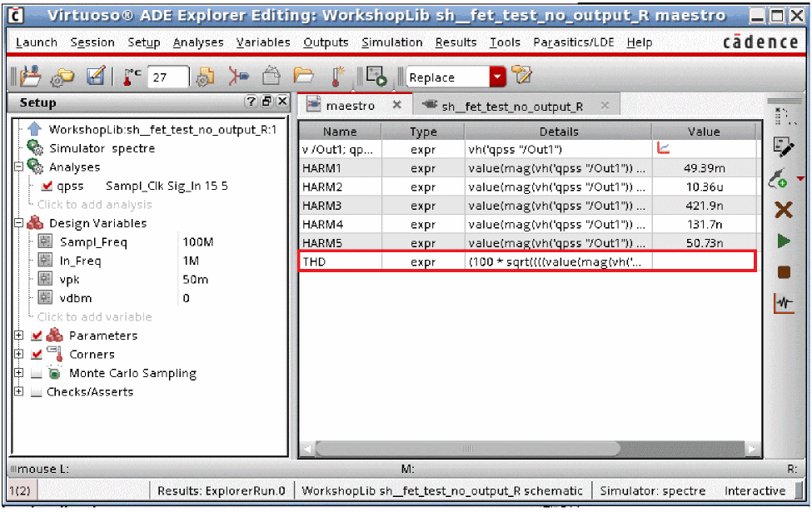Click the Design Variables red cubes icon
The height and width of the screenshot is (512, 812).
click(35, 223)
